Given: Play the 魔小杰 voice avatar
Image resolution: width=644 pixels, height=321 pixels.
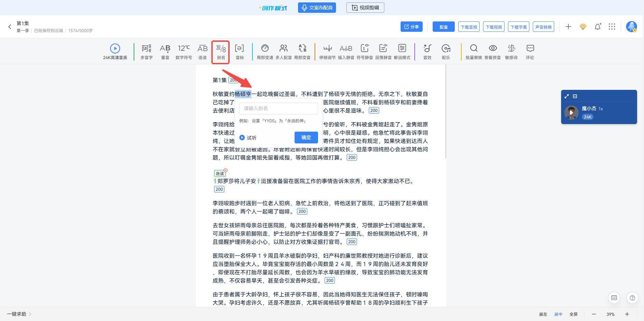Looking at the screenshot, I should [x=571, y=113].
